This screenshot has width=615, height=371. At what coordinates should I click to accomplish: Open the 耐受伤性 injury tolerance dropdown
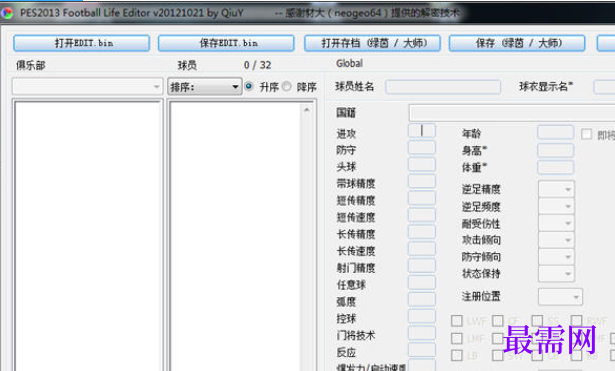[556, 223]
